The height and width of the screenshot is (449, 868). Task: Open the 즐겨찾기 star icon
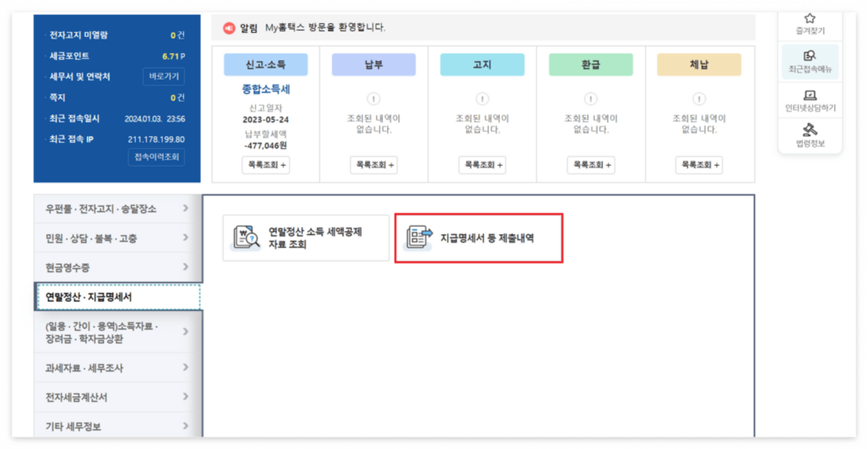tap(810, 19)
